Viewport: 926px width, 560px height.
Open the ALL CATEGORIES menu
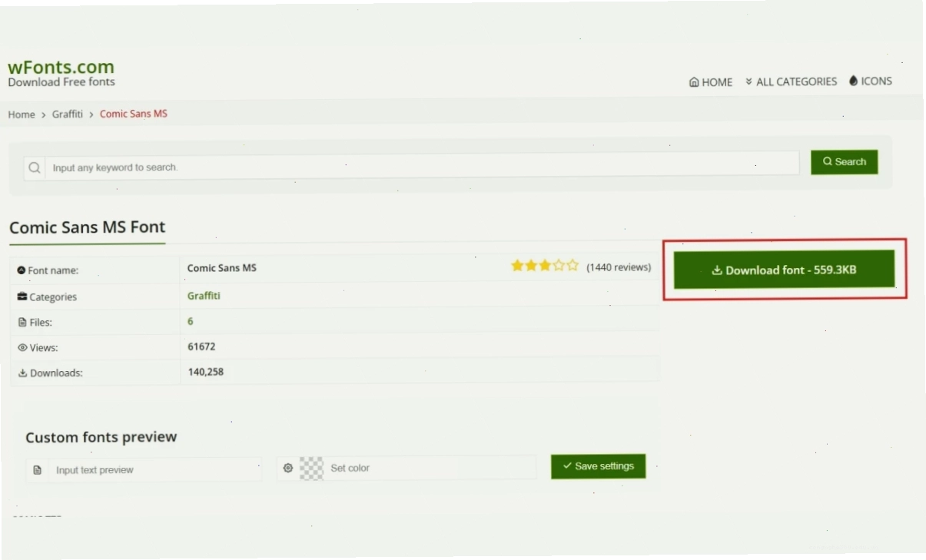click(791, 81)
